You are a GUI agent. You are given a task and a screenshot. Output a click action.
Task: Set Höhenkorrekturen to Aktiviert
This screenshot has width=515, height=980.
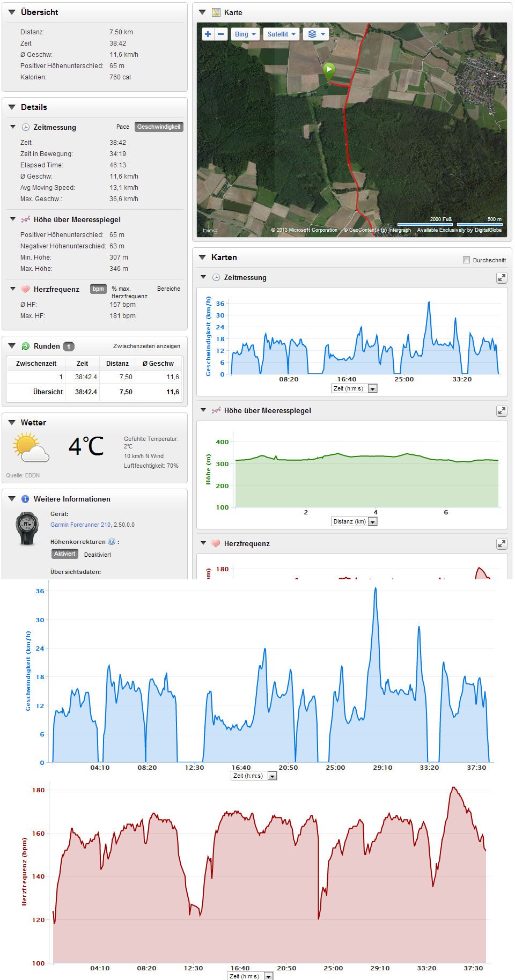(x=65, y=554)
